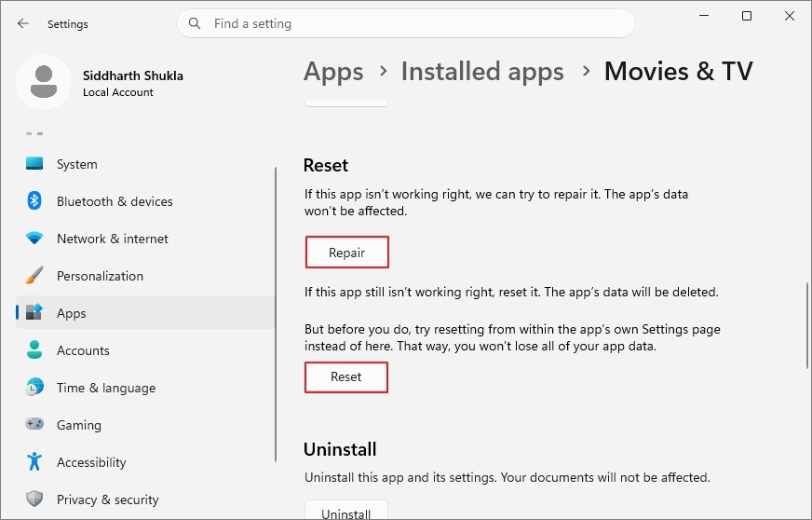The image size is (812, 520).
Task: Open Gaming settings
Action: pos(145,425)
